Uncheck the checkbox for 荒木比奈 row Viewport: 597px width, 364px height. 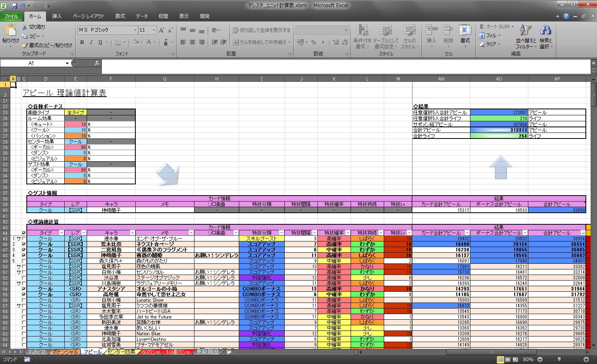pyautogui.click(x=24, y=244)
